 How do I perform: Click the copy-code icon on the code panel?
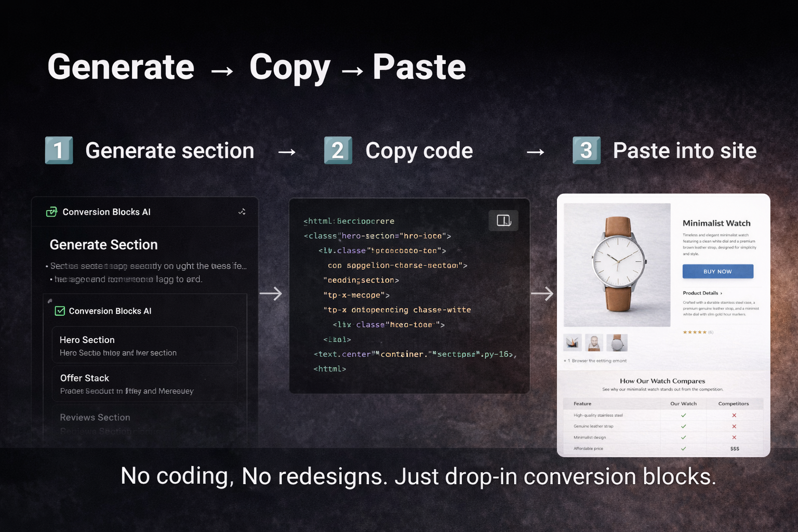coord(503,220)
